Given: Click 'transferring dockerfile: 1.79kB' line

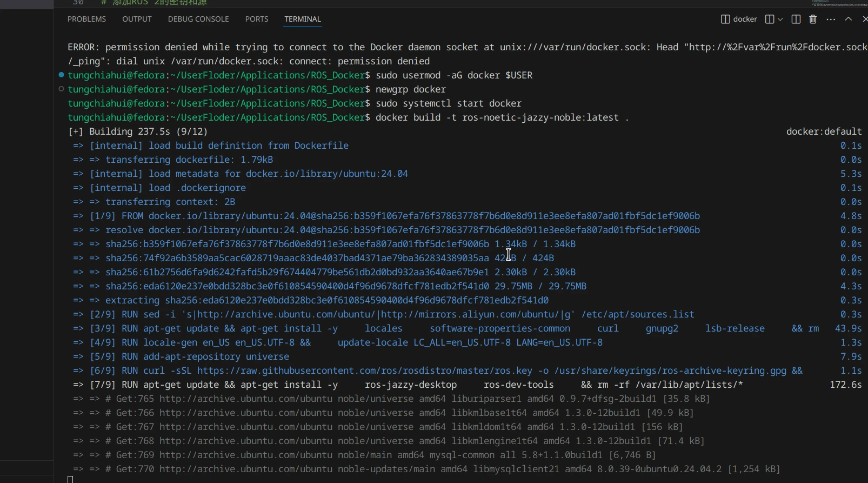Looking at the screenshot, I should click(x=189, y=160).
